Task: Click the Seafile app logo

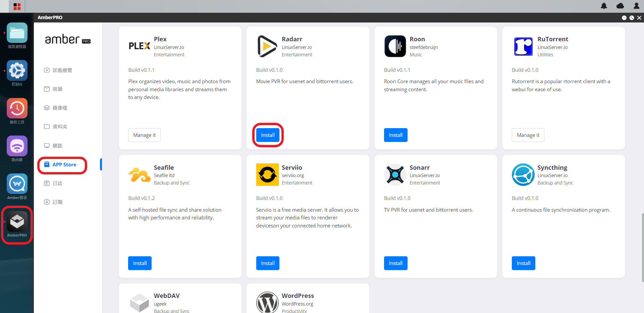Action: [140, 175]
